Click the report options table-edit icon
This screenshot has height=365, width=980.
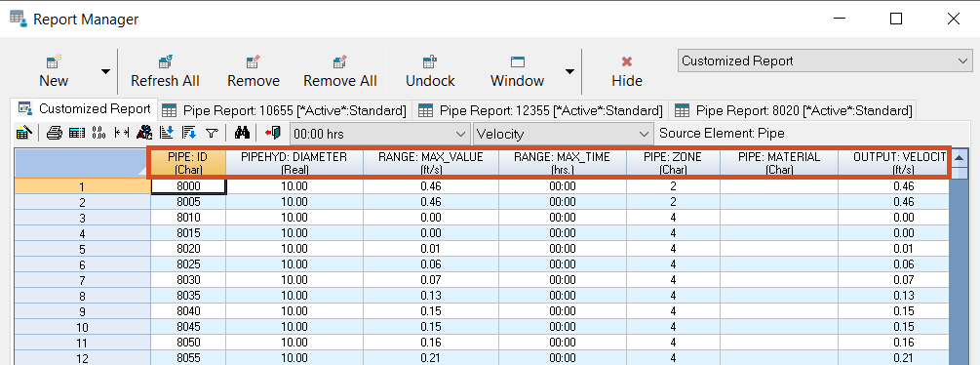coord(23,133)
